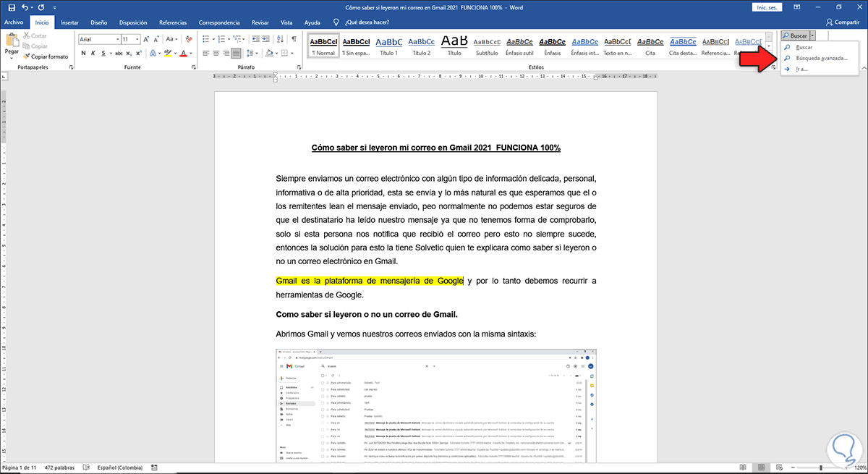Decrease the font size
868x474 pixels.
click(x=156, y=39)
